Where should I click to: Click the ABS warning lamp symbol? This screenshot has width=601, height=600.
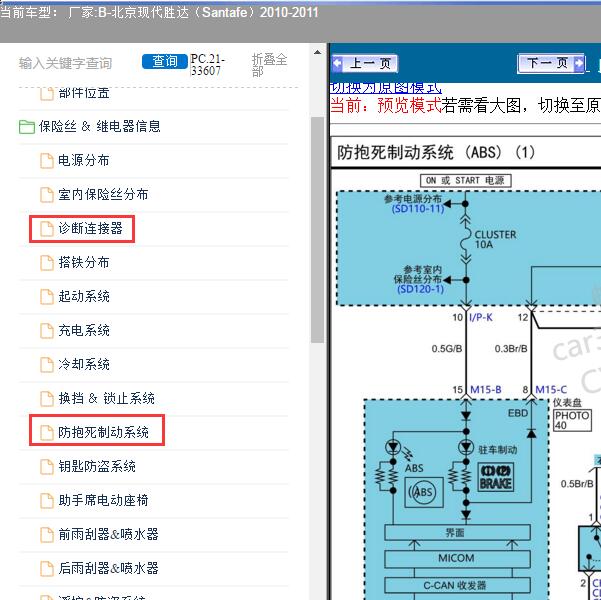tap(424, 492)
